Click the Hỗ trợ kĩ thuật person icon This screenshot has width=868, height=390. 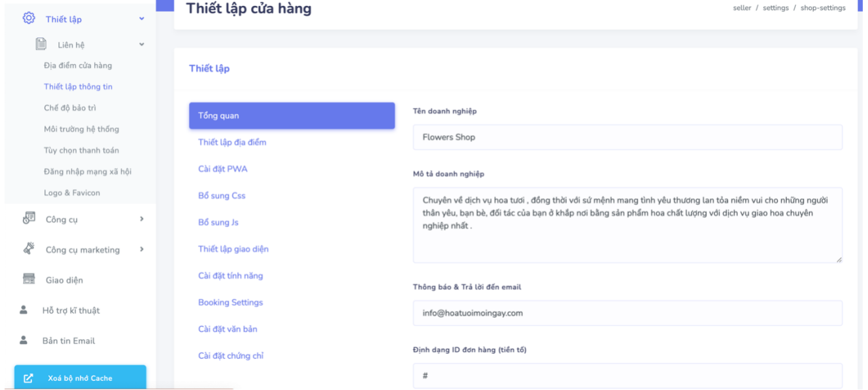point(24,310)
